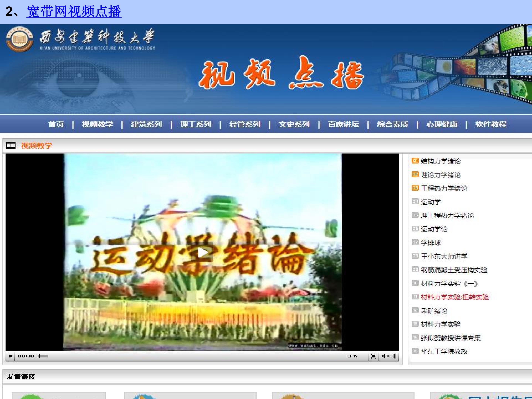Click the large play overlay on video
The width and height of the screenshot is (532, 399).
[x=203, y=252]
